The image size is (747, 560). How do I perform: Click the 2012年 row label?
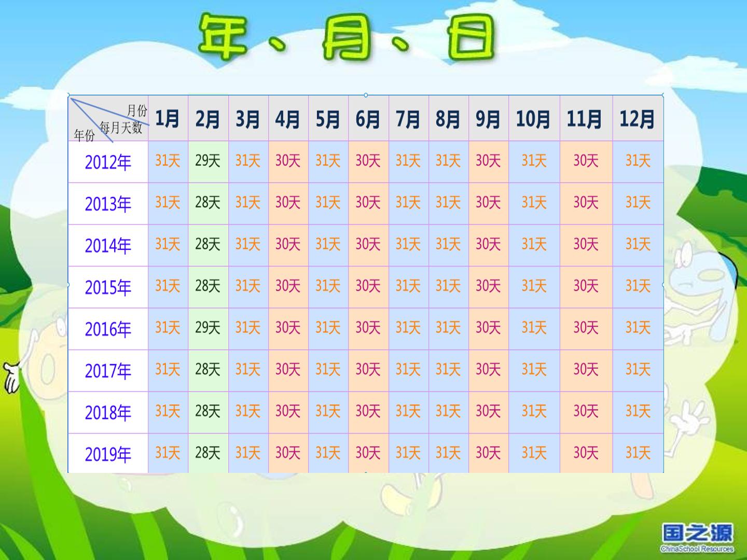108,162
